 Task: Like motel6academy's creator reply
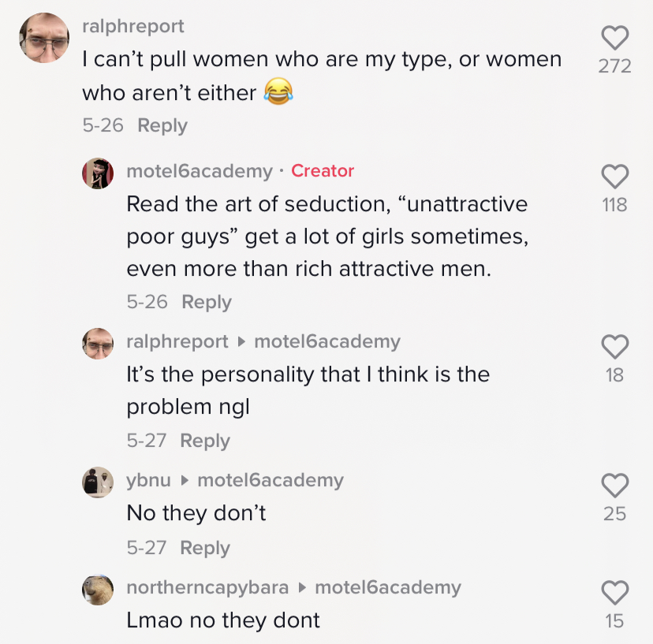(614, 176)
